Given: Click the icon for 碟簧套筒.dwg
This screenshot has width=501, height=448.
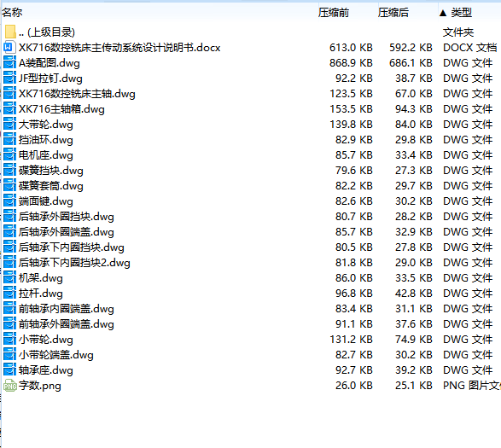Looking at the screenshot, I should [9, 185].
